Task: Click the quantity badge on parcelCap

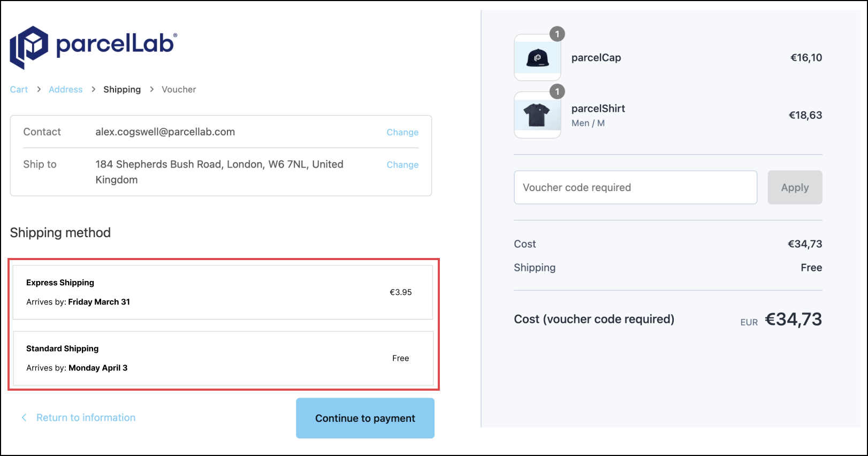Action: point(557,34)
